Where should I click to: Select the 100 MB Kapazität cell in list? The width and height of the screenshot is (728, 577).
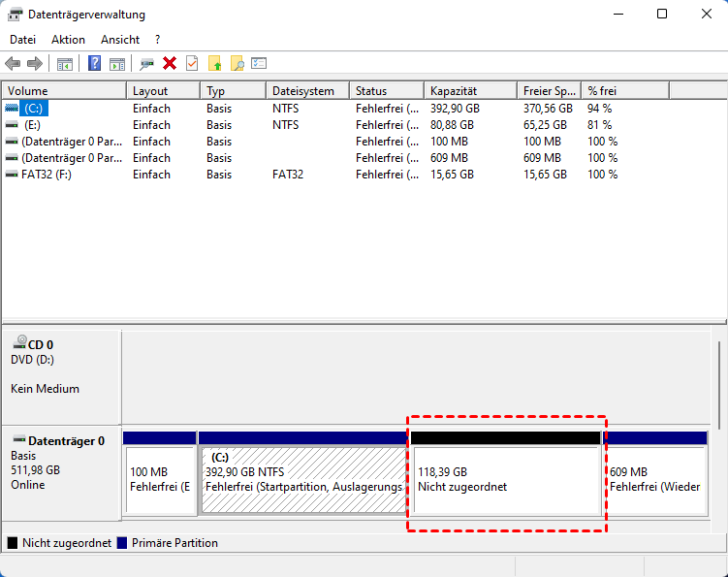pos(449,142)
